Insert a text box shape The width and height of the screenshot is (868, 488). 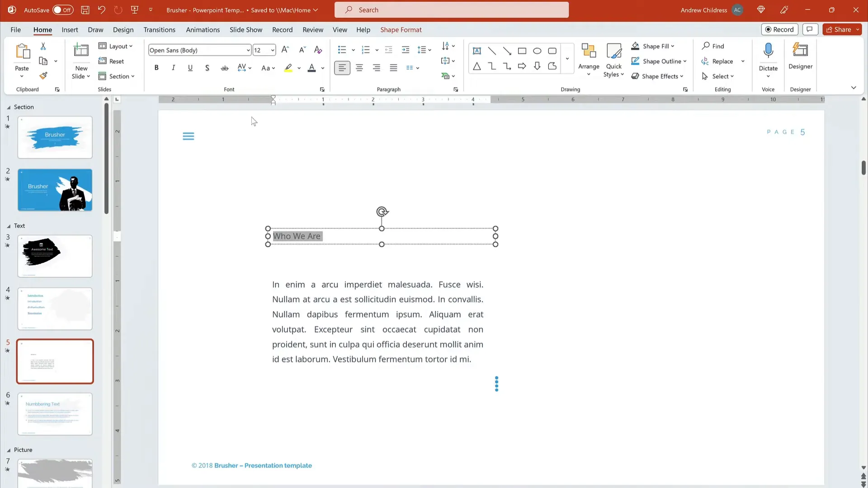[x=477, y=51]
